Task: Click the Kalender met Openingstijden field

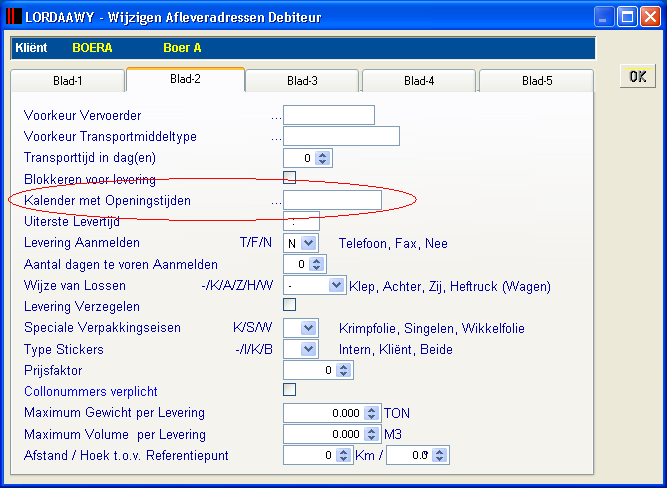Action: tap(332, 200)
